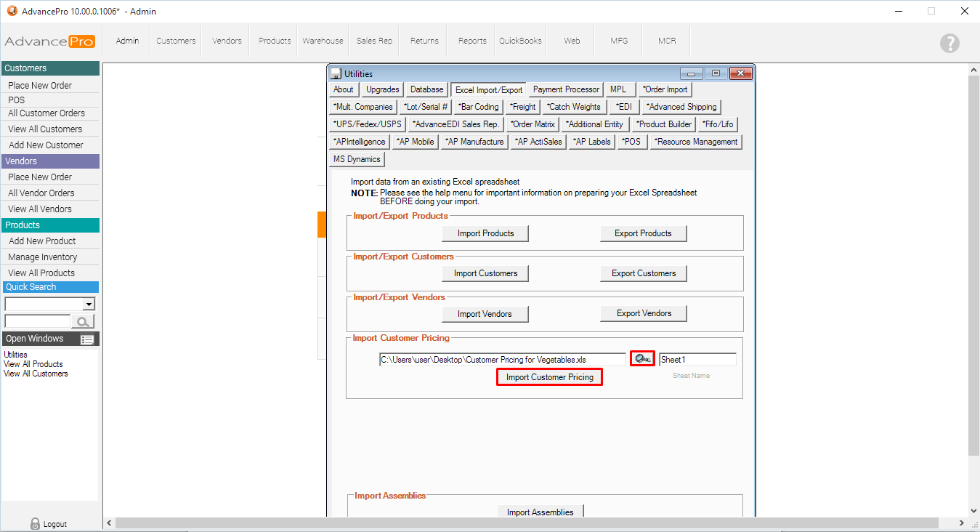Image resolution: width=980 pixels, height=532 pixels.
Task: Click the Sheet Name input field
Action: coord(697,360)
